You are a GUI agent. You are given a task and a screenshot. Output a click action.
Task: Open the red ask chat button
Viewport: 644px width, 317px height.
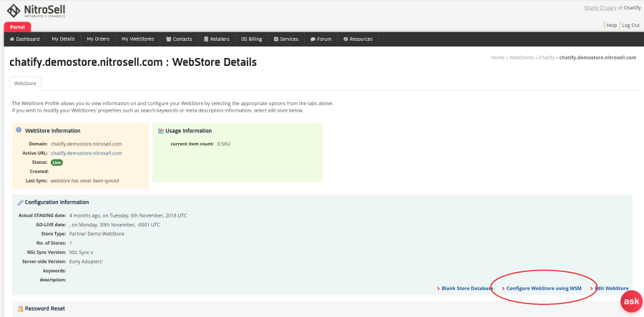[x=631, y=301]
